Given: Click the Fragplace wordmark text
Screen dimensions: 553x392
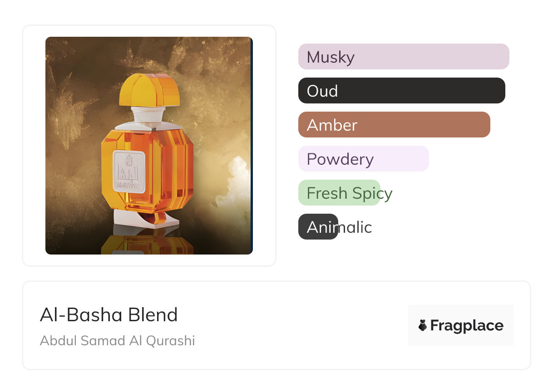Looking at the screenshot, I should point(467,325).
